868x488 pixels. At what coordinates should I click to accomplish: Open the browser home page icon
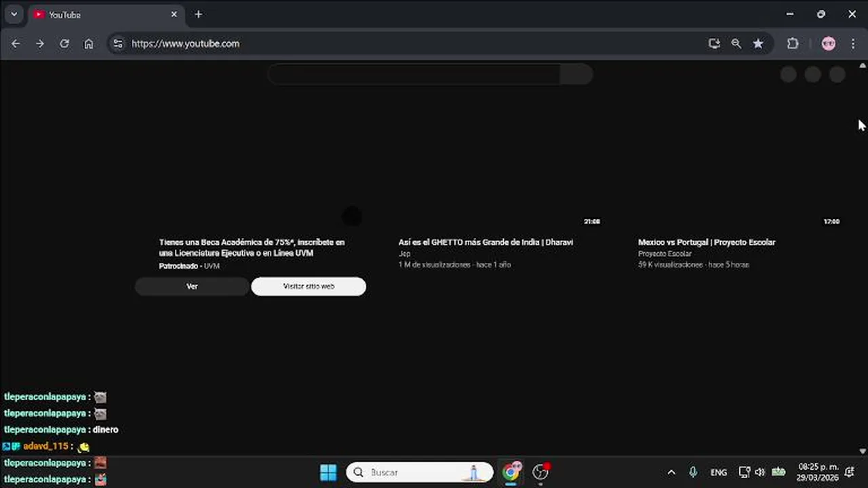click(x=89, y=43)
